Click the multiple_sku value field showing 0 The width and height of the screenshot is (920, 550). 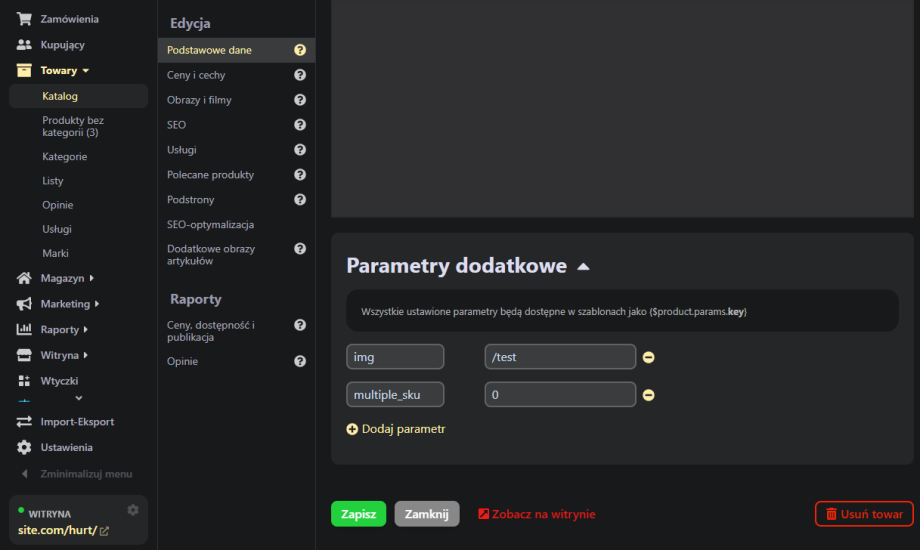coord(560,394)
